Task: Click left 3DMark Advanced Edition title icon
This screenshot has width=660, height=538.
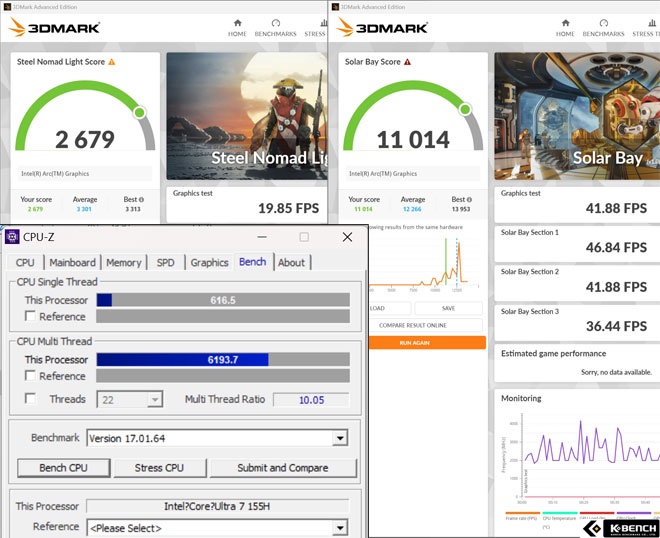Action: [7, 7]
